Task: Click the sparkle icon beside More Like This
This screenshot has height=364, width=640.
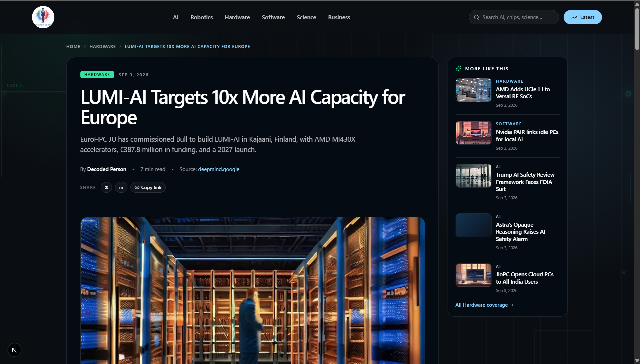Action: [459, 68]
